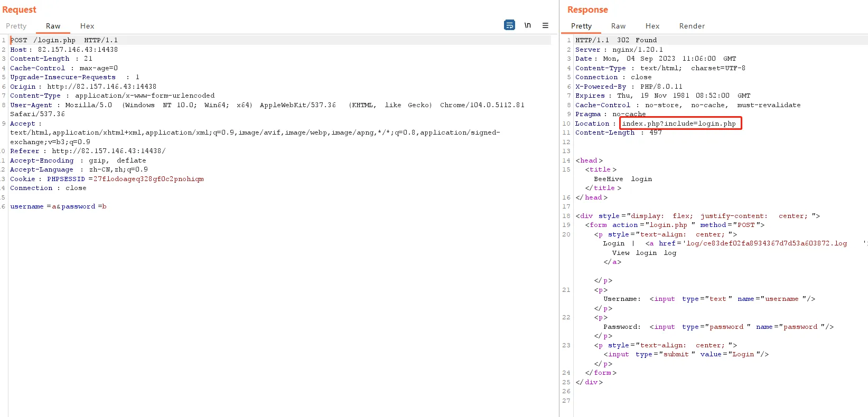Click the Server: nginx/1.20.1 header

click(619, 50)
